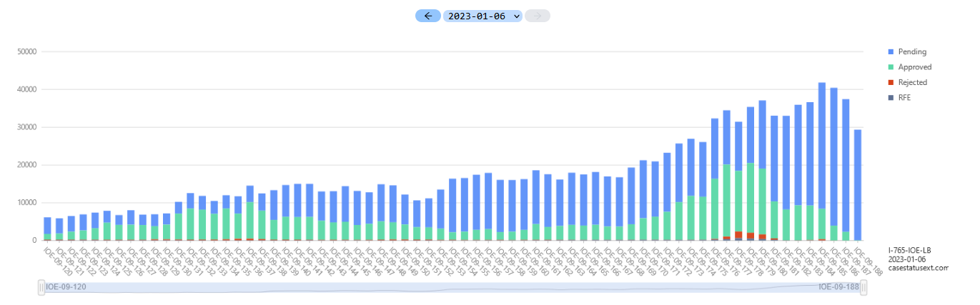Click the chevron on the date selector

(x=517, y=16)
